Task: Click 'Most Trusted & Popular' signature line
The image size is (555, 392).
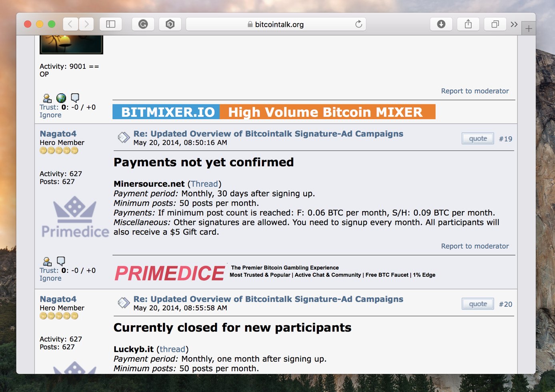Action: pos(260,275)
